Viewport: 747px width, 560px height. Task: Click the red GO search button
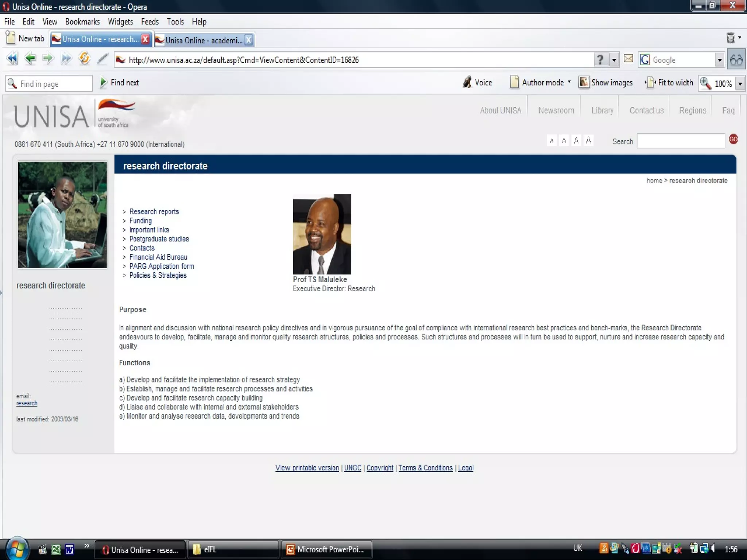[x=733, y=139]
